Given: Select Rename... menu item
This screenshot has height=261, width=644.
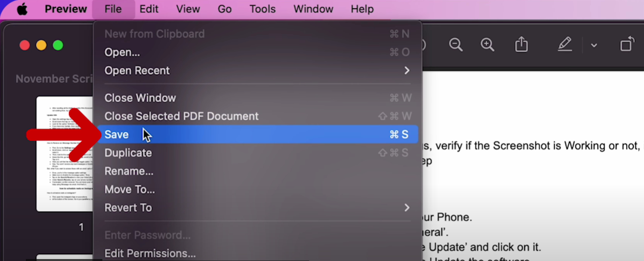Looking at the screenshot, I should [x=257, y=171].
